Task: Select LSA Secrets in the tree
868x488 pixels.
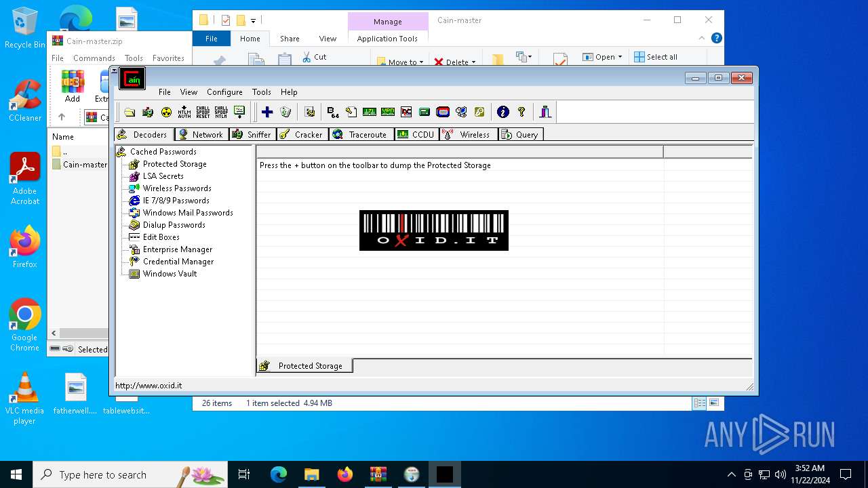Action: click(x=163, y=176)
